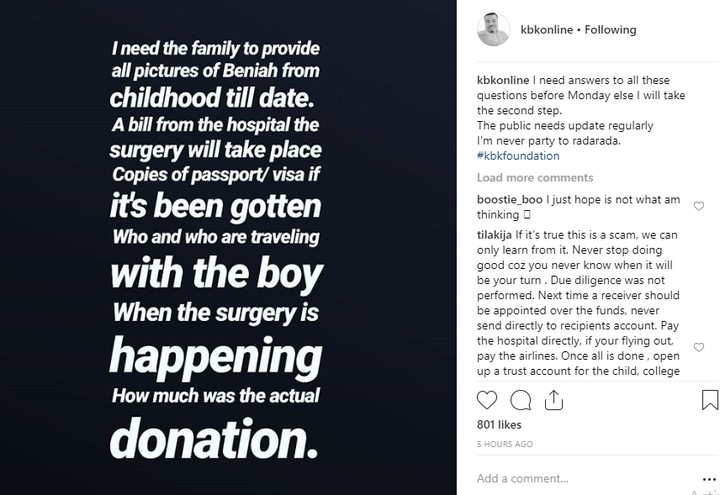The height and width of the screenshot is (495, 720).
Task: View who liked via 801 likes
Action: tap(497, 426)
